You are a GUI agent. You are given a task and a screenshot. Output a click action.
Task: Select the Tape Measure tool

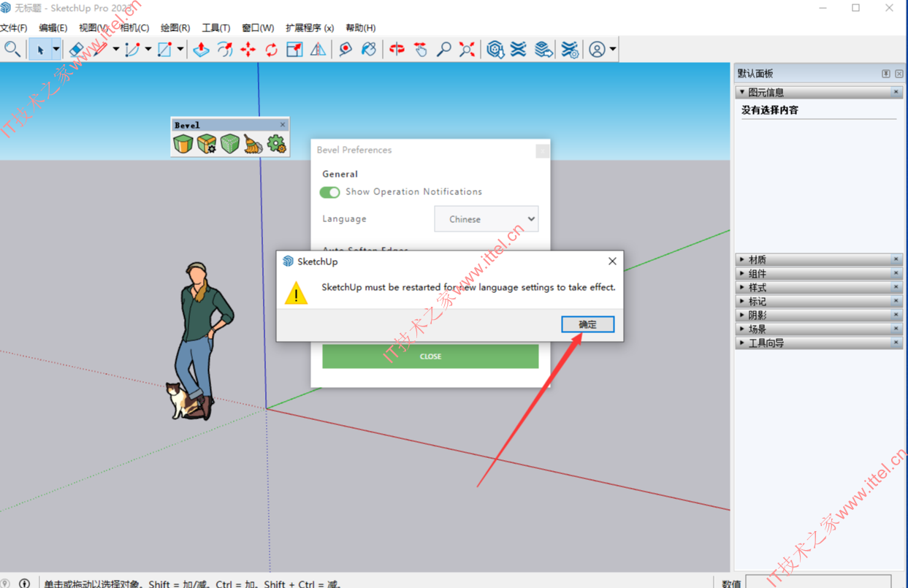[x=346, y=49]
